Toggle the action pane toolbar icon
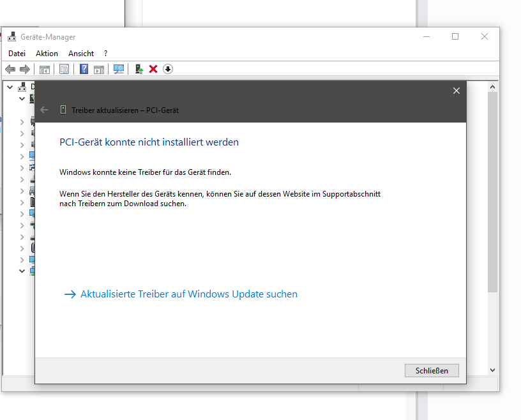Image resolution: width=521 pixels, height=420 pixels. tap(99, 70)
